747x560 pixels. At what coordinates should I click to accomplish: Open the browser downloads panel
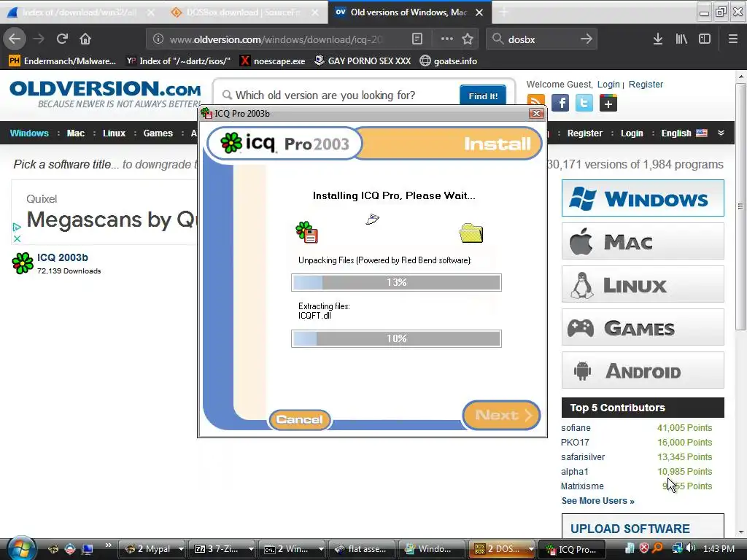tap(658, 39)
